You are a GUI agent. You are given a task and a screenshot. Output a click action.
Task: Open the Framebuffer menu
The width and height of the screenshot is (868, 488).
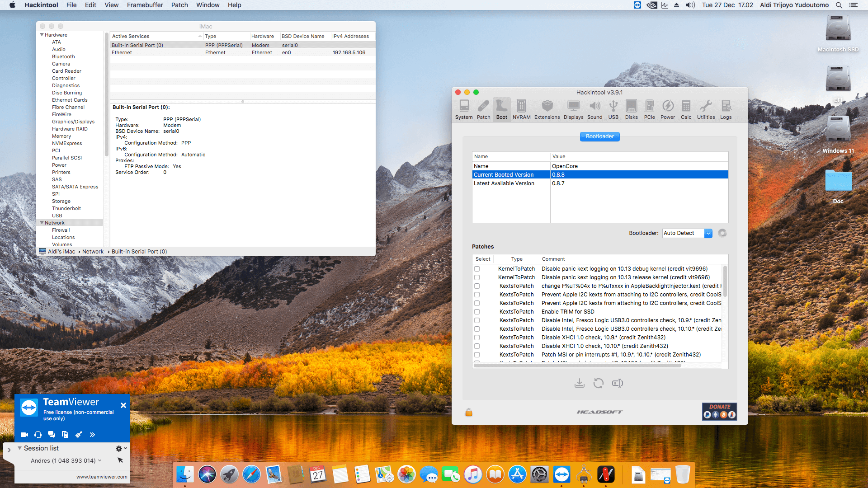pyautogui.click(x=145, y=5)
